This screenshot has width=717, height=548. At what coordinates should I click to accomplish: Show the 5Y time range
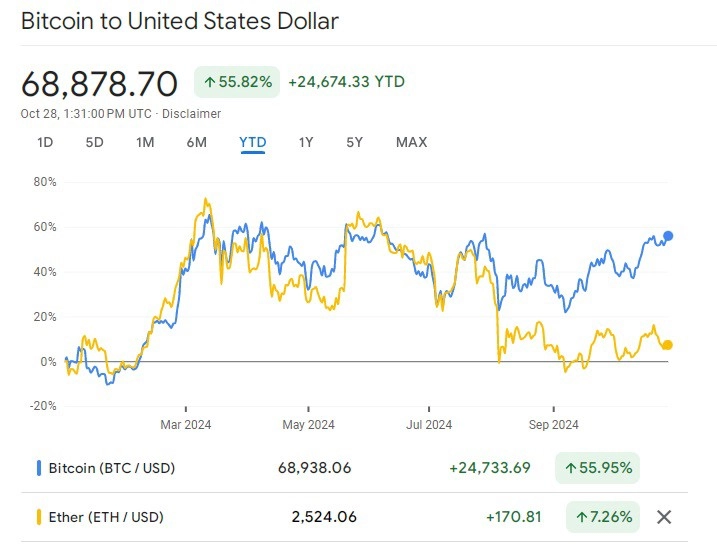[x=354, y=142]
